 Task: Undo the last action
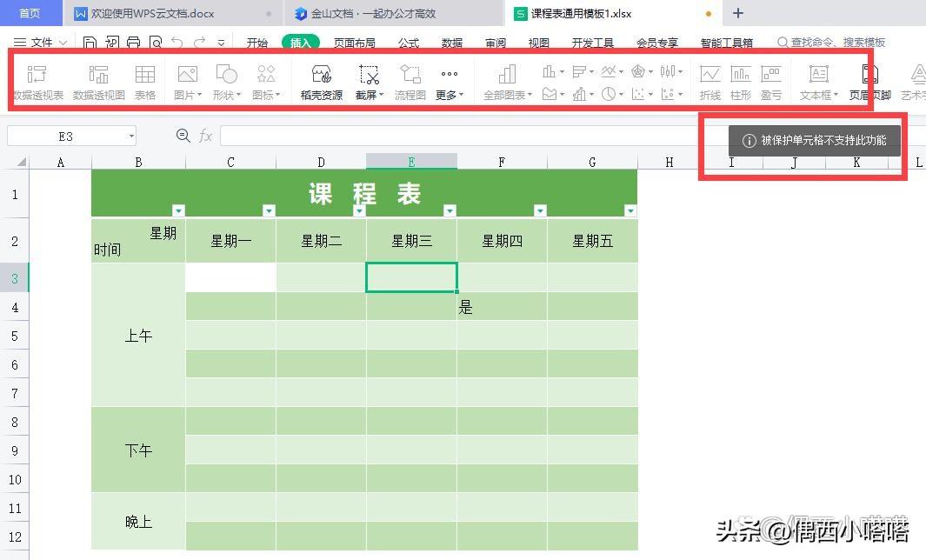point(177,42)
